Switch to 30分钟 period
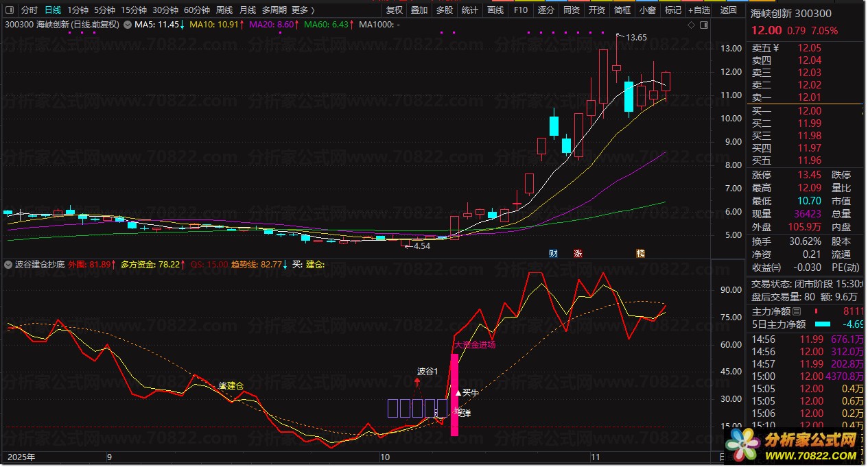This screenshot has width=868, height=467. pyautogui.click(x=166, y=10)
